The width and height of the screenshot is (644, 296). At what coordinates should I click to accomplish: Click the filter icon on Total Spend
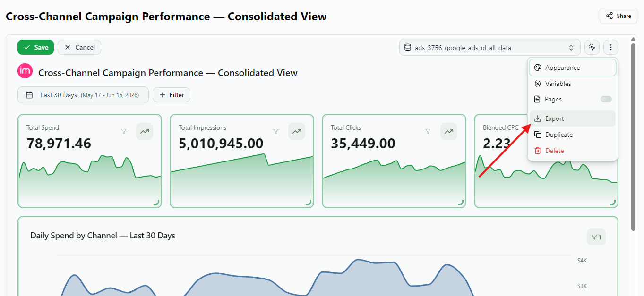[124, 131]
